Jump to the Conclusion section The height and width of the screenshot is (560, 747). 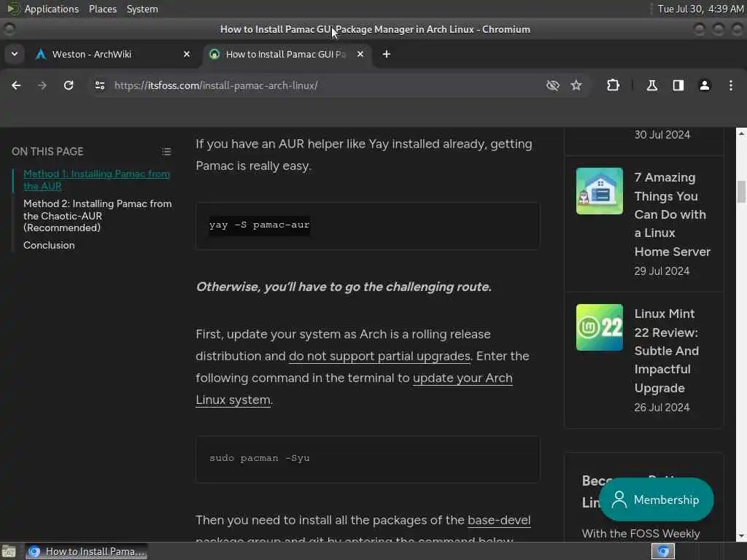point(49,245)
